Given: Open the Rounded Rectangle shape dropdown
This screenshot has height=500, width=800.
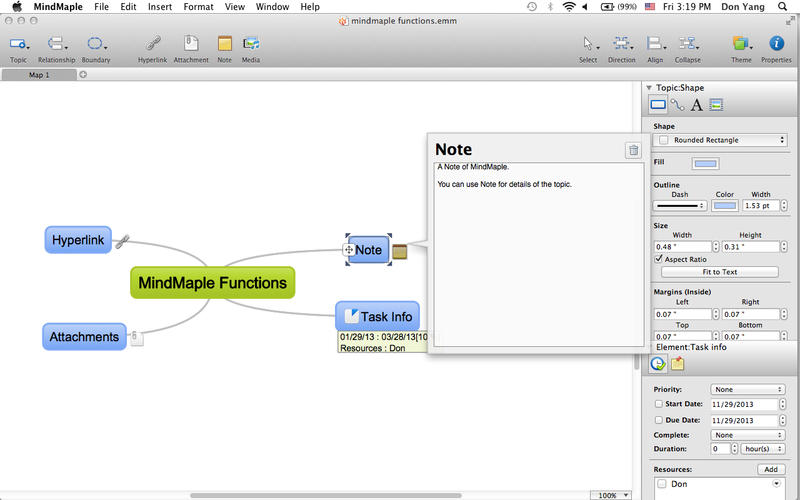Looking at the screenshot, I should pyautogui.click(x=720, y=140).
